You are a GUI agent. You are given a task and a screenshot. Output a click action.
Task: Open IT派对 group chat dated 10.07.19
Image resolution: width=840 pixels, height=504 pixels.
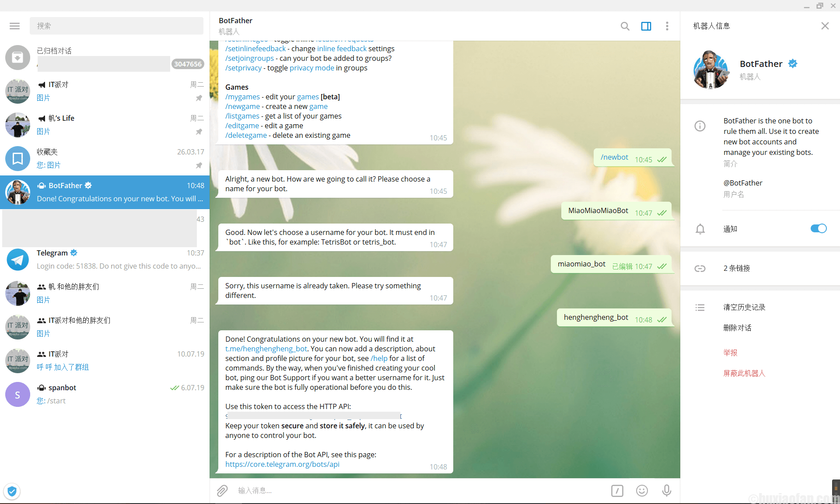105,360
